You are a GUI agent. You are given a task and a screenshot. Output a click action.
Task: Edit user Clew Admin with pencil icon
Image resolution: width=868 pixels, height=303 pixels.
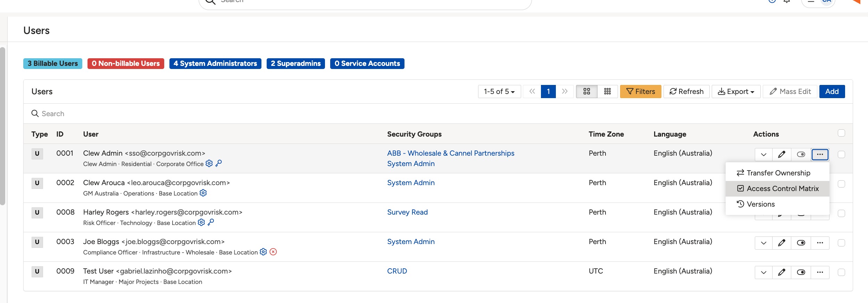point(782,155)
